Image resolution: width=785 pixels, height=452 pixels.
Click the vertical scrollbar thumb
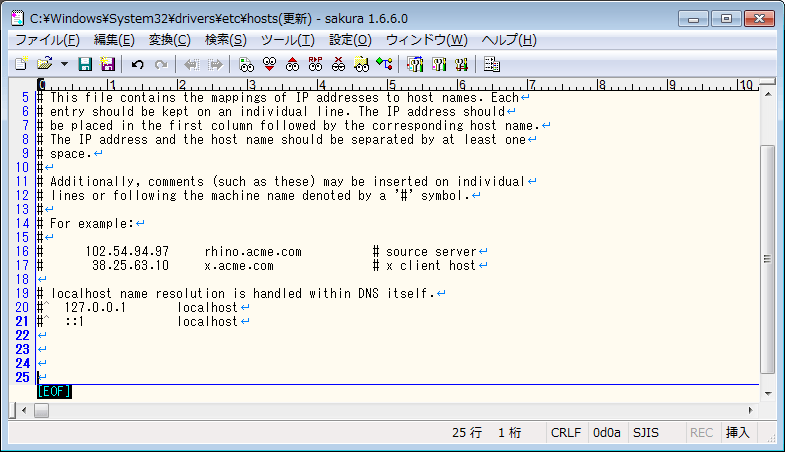pos(767,259)
